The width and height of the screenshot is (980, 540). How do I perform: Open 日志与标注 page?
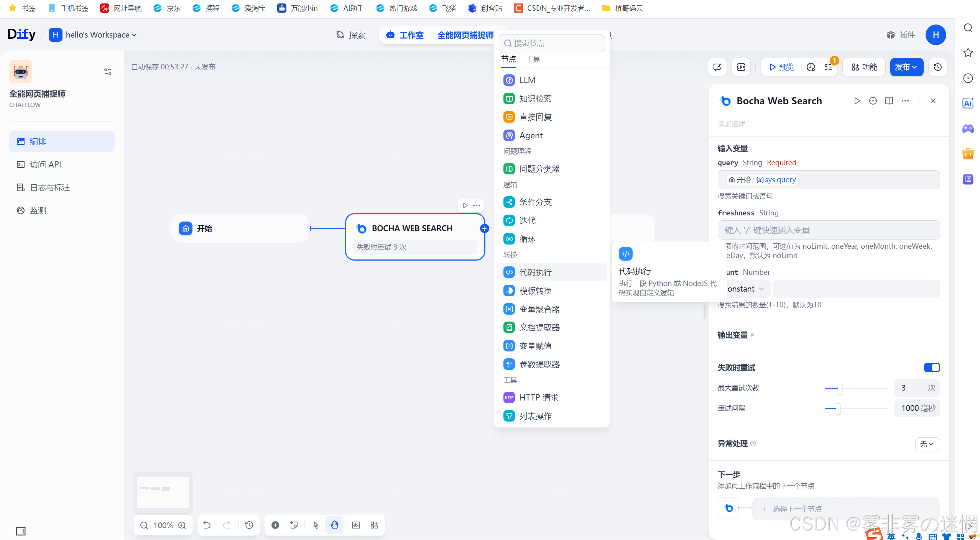click(x=62, y=187)
